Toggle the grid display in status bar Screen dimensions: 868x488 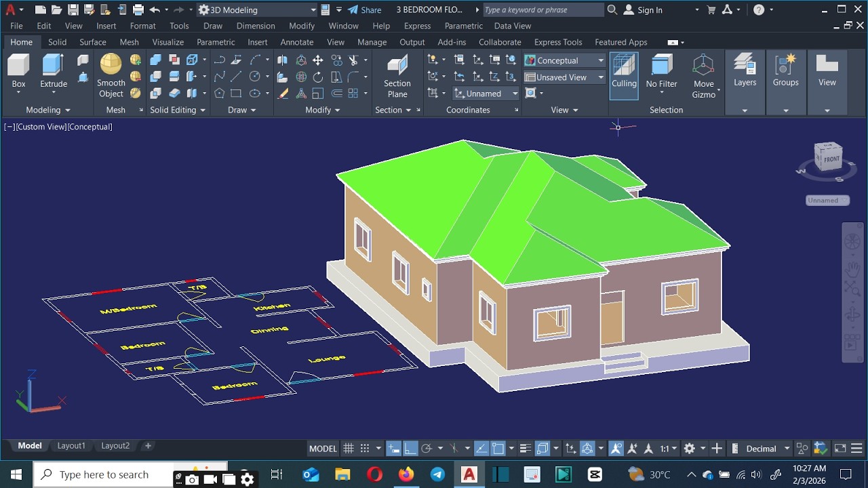(349, 449)
